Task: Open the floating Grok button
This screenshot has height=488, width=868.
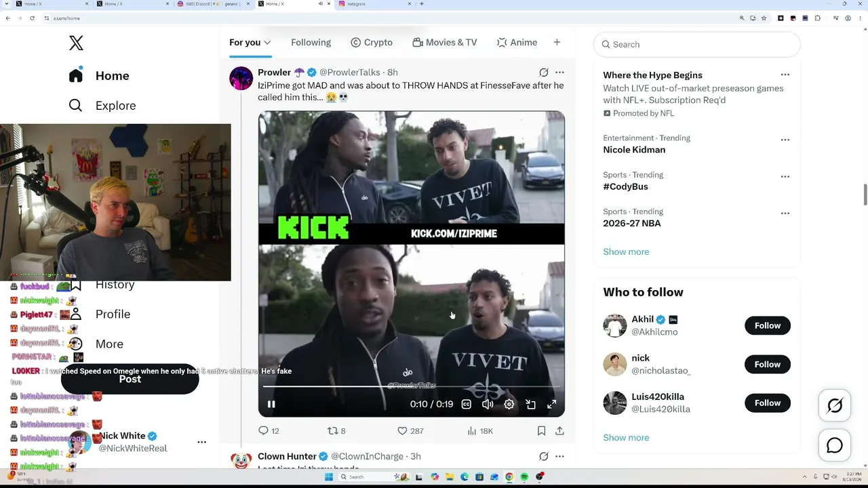Action: pyautogui.click(x=835, y=405)
